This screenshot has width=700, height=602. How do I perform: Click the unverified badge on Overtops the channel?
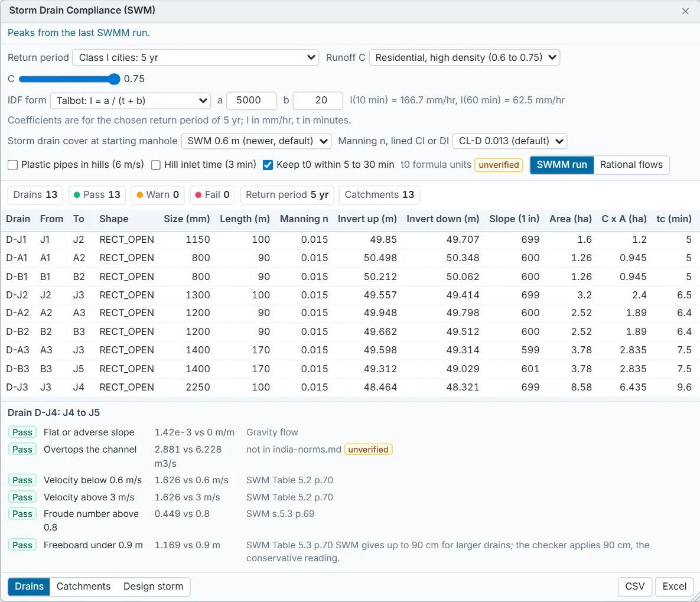click(x=368, y=449)
